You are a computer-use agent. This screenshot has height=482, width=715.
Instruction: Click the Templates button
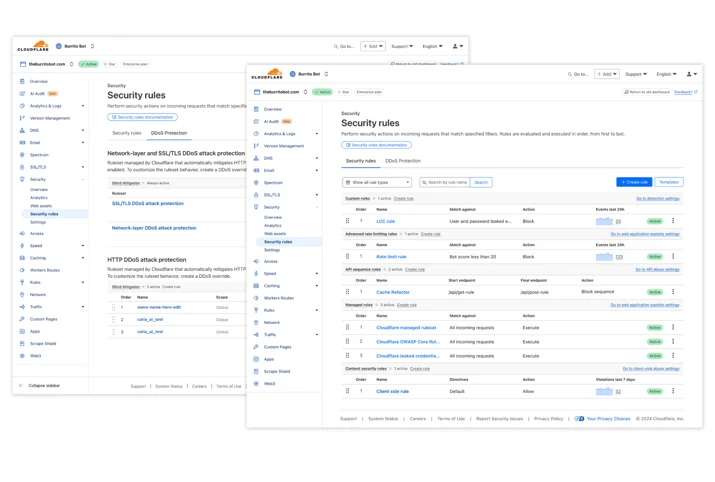(669, 182)
